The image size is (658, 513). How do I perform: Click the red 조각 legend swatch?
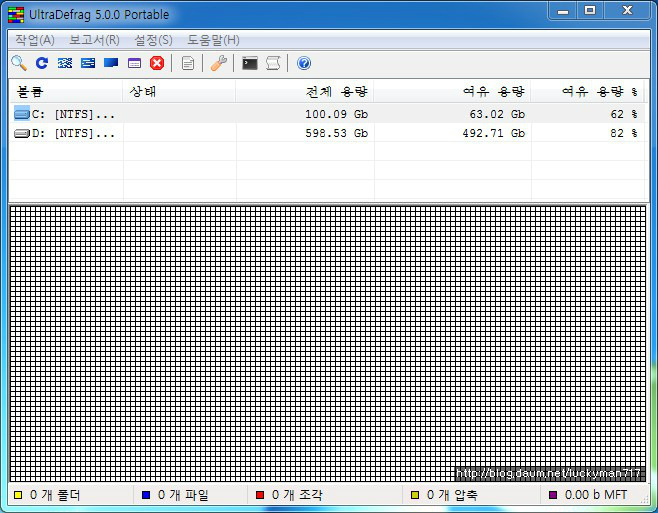260,495
